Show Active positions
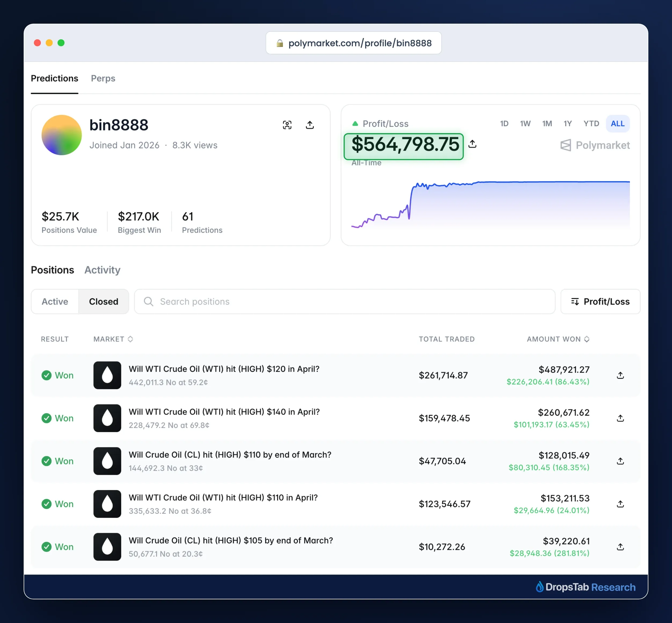672x623 pixels. [x=55, y=301]
